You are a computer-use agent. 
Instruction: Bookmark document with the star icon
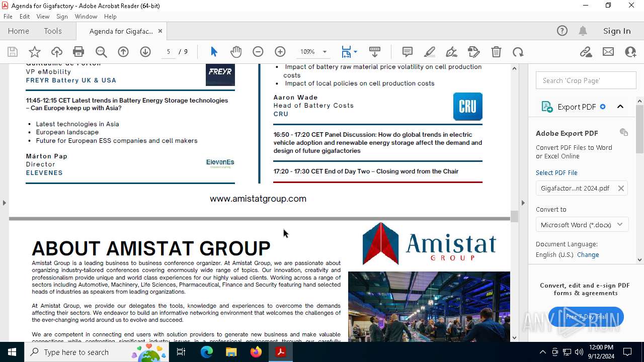[x=35, y=52]
